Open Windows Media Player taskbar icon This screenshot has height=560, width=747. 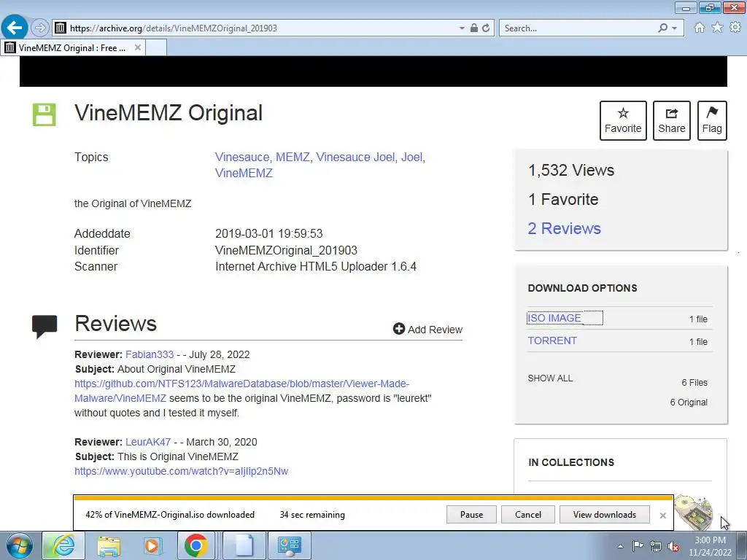(x=152, y=545)
